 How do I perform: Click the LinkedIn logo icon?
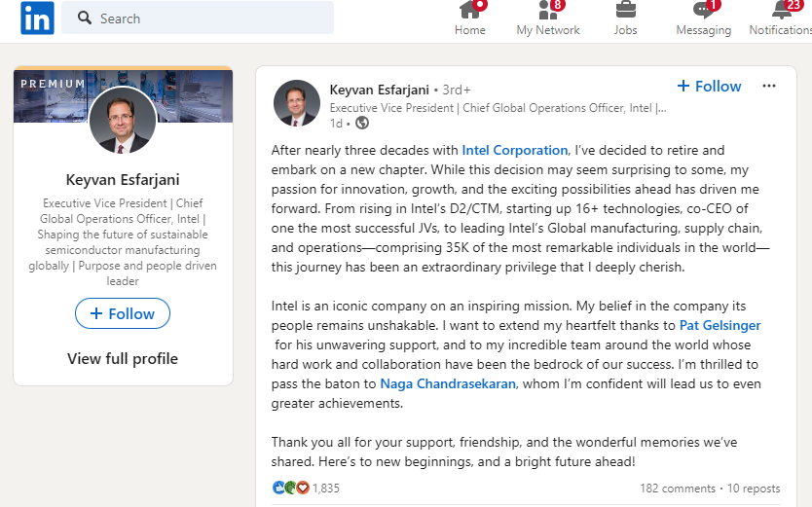pyautogui.click(x=37, y=18)
